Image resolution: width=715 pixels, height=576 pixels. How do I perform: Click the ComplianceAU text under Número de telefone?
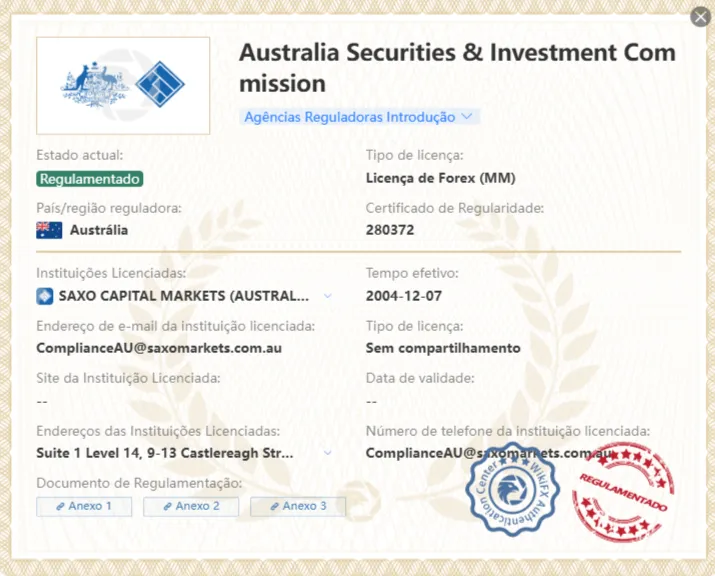[488, 453]
